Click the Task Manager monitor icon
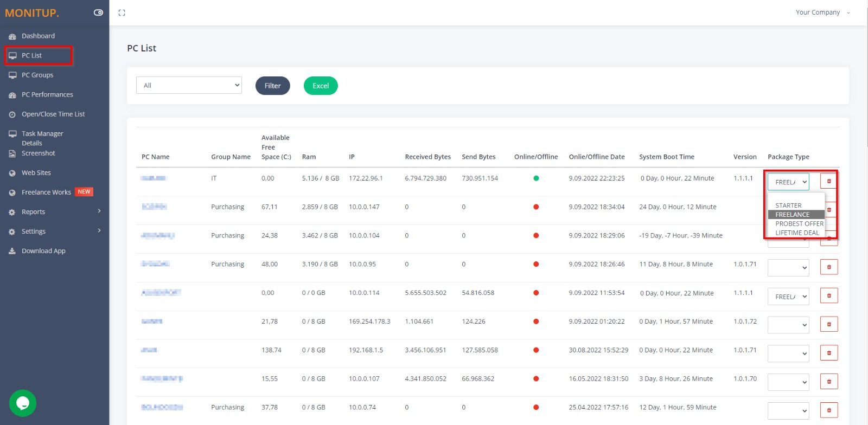Image resolution: width=868 pixels, height=425 pixels. tap(12, 134)
